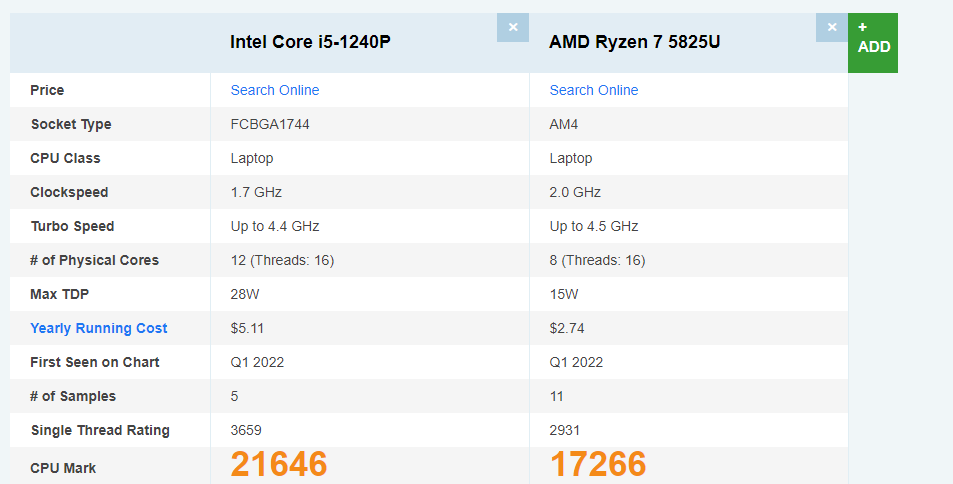Screen dimensions: 953x484
Task: Click the CPU Mark row label
Action: [63, 468]
